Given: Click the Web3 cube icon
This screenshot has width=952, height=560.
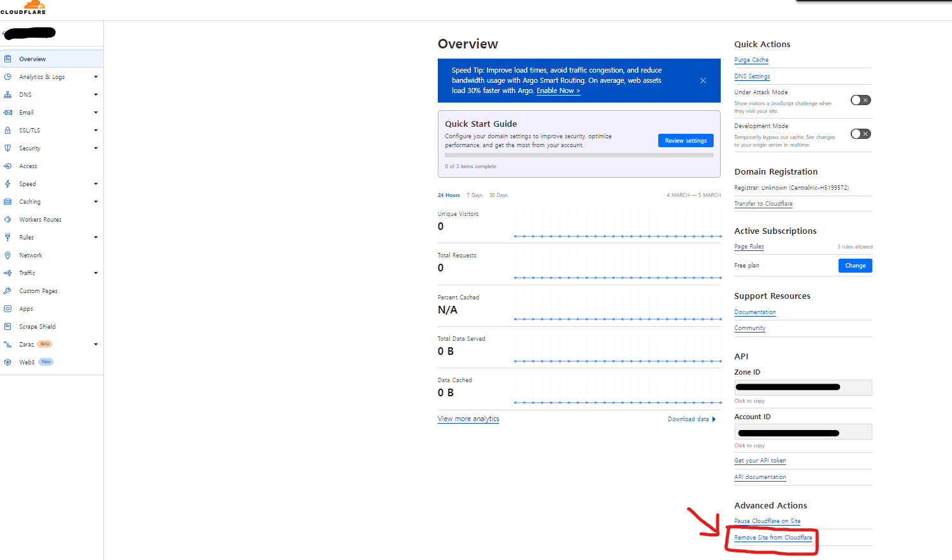Looking at the screenshot, I should point(8,362).
